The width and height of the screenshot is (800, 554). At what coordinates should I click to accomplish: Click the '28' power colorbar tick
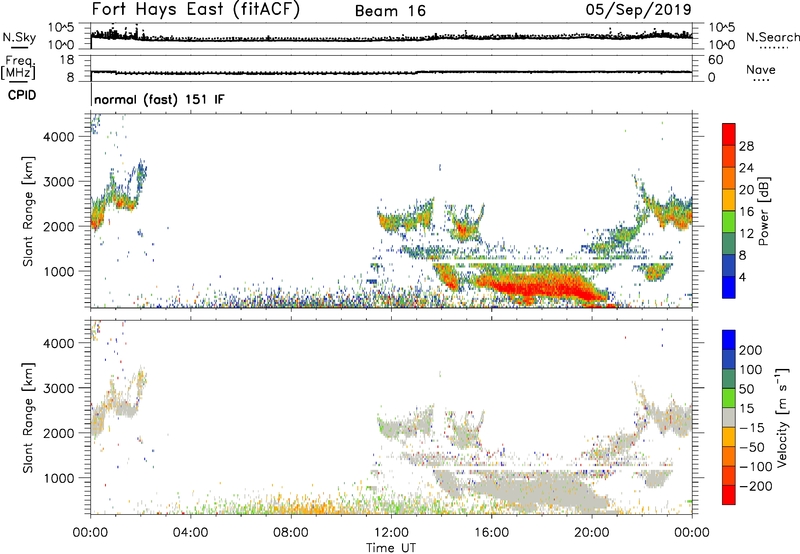(746, 146)
